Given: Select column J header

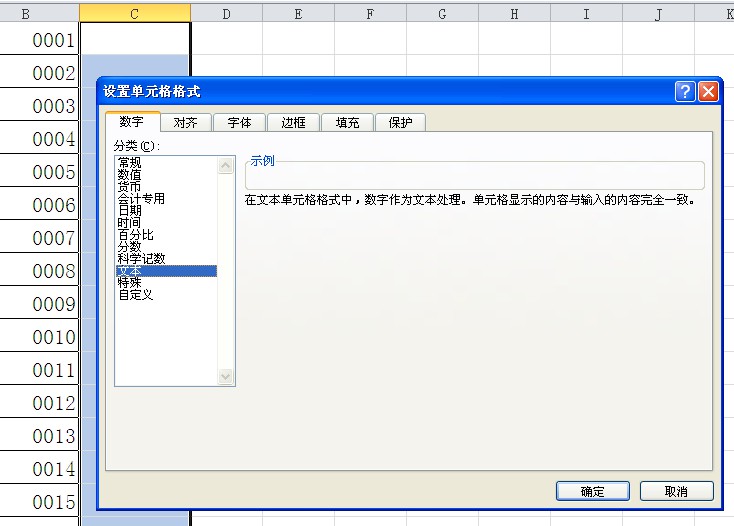Looking at the screenshot, I should 659,14.
